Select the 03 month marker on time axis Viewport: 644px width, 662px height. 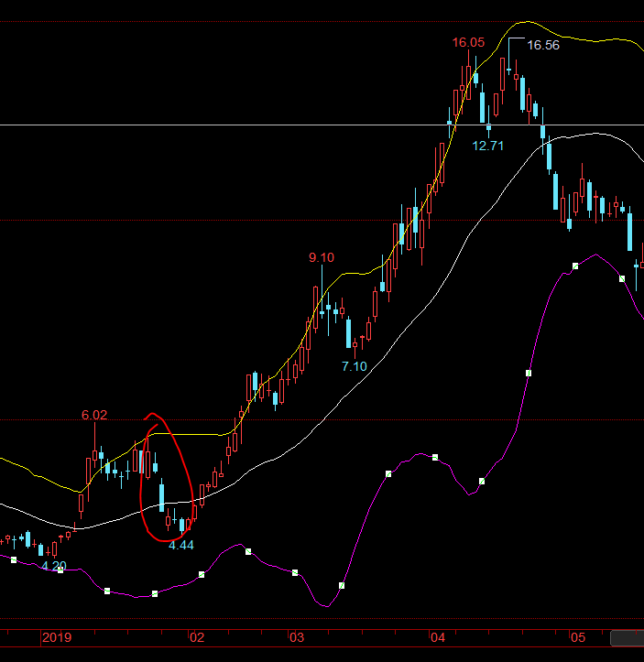click(x=295, y=637)
